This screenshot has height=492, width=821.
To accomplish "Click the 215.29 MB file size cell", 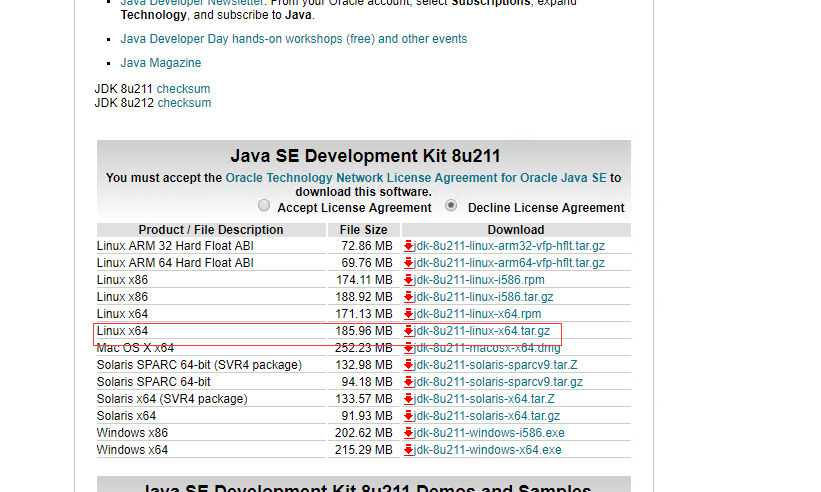I will [363, 450].
